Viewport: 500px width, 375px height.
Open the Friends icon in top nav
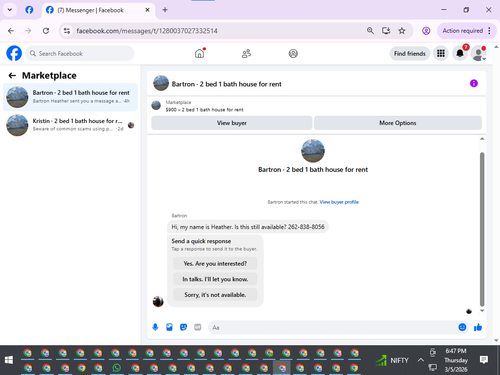click(246, 53)
